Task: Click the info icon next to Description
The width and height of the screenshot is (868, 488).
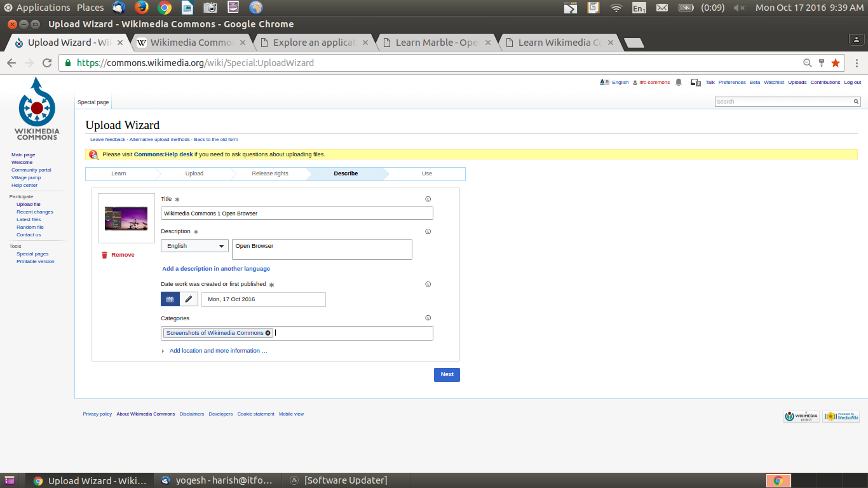Action: [x=428, y=231]
